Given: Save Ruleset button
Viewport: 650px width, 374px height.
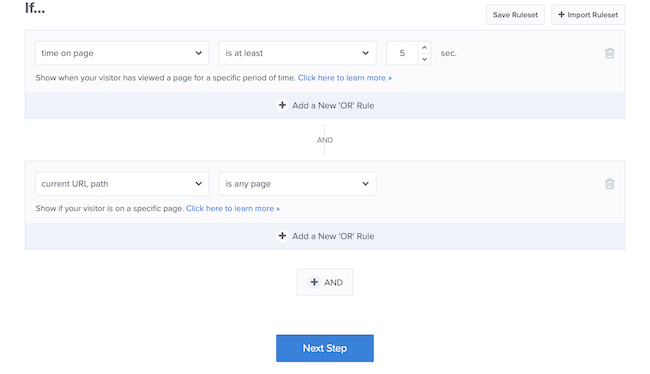Looking at the screenshot, I should tap(515, 15).
